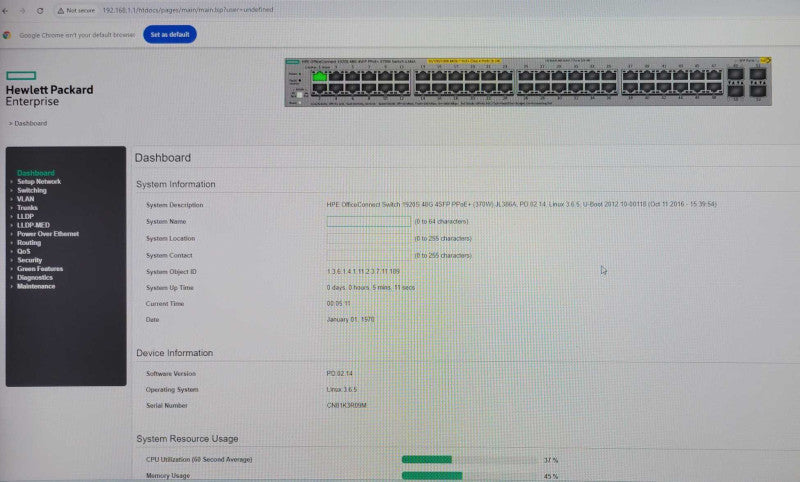Expand the LLDP-MED menu arrow
The width and height of the screenshot is (800, 482).
coord(12,225)
